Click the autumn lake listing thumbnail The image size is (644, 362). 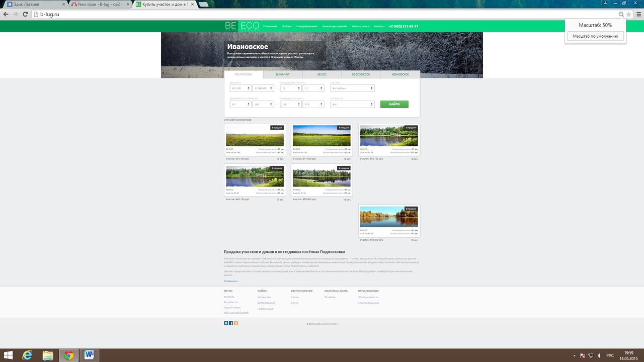pos(389,217)
